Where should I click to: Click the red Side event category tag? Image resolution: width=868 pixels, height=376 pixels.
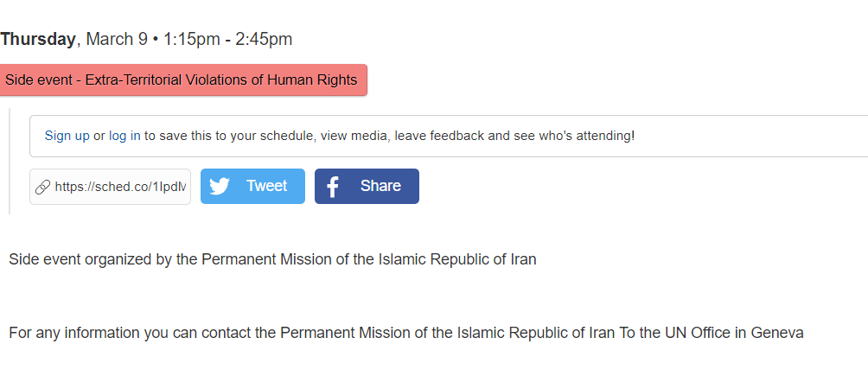(x=182, y=80)
